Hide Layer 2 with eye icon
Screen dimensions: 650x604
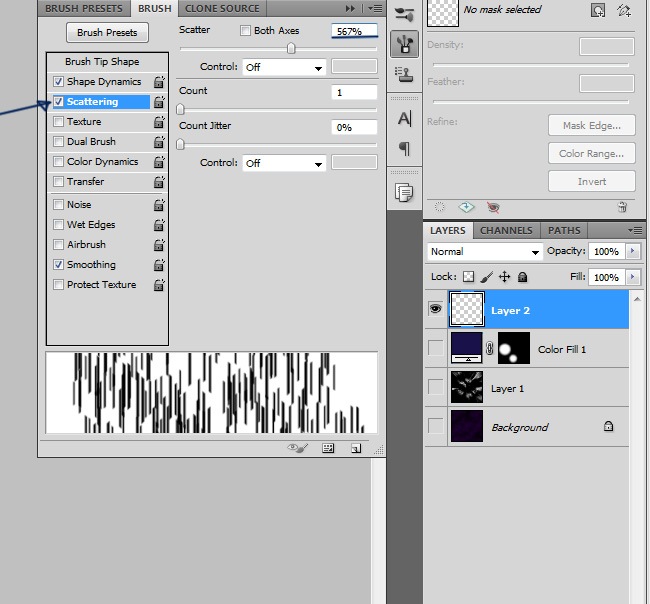click(x=435, y=310)
